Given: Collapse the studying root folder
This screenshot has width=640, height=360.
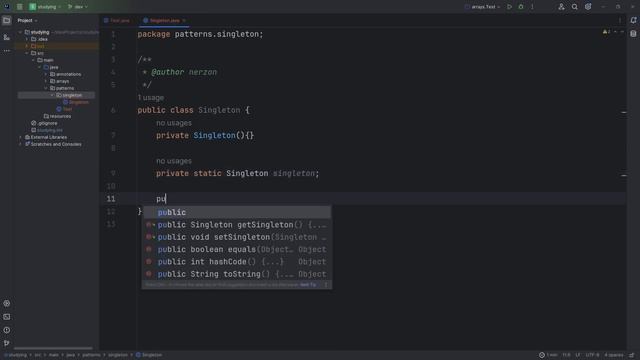Looking at the screenshot, I should point(20,32).
